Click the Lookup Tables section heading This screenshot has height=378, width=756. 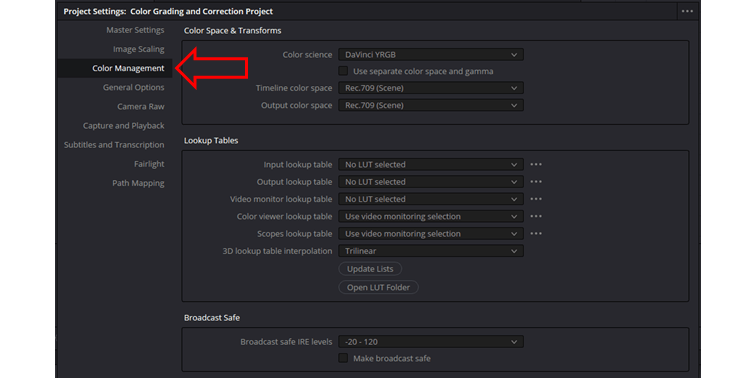point(211,141)
